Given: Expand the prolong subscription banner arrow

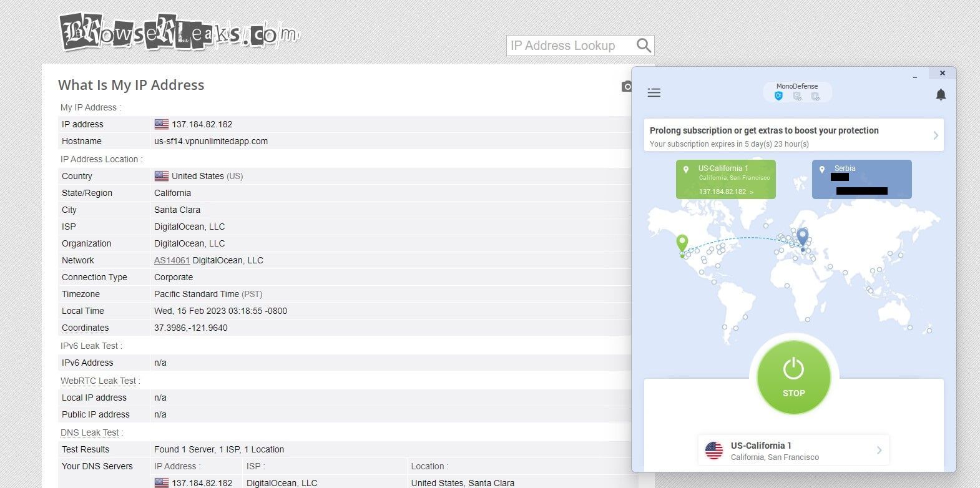Looking at the screenshot, I should click(935, 135).
